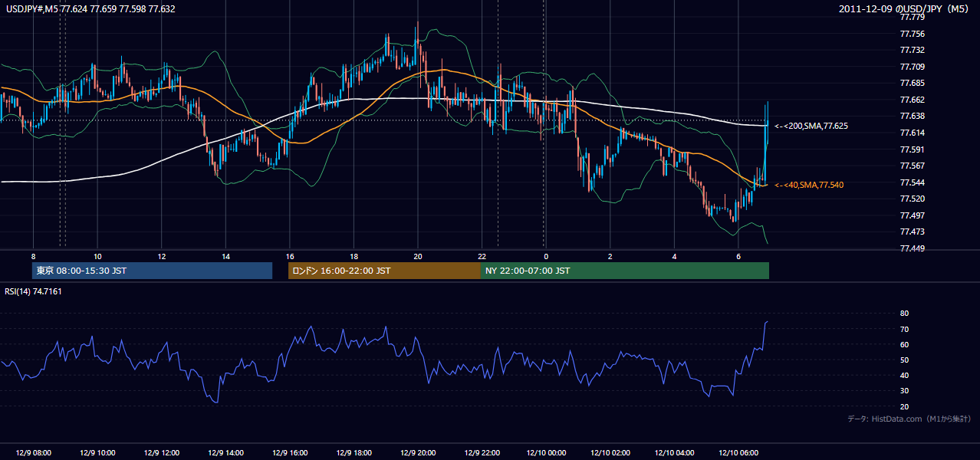Viewport: 980px width, 460px height.
Task: Click hour marker 4 under price chart
Action: coord(674,255)
